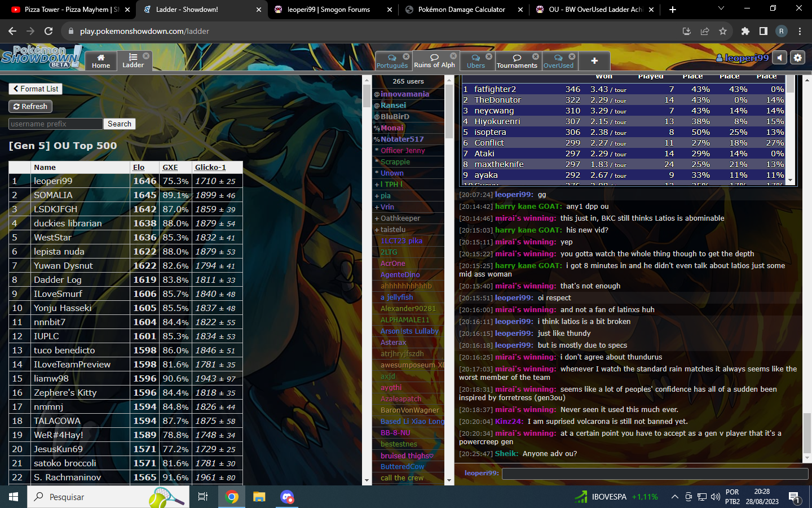Refresh the ladder rankings

tap(30, 106)
